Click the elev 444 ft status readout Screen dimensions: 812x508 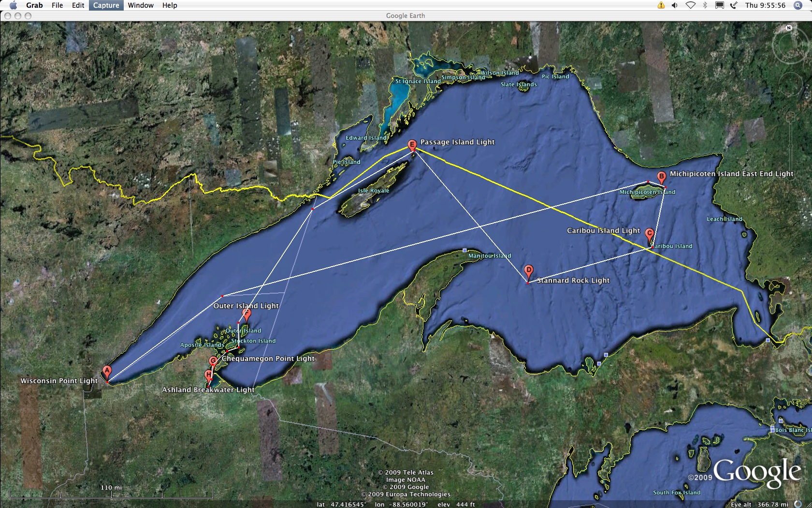click(456, 505)
